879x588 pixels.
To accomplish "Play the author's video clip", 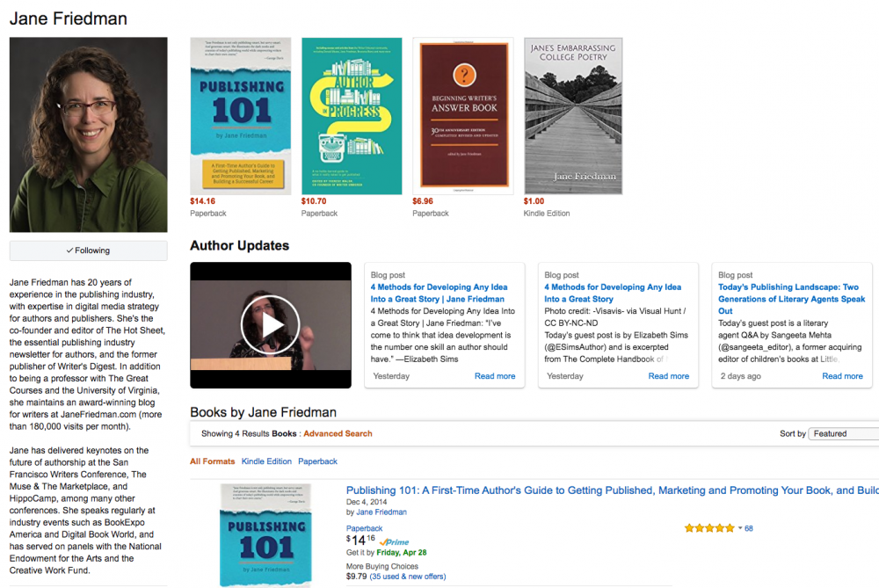I will [x=270, y=324].
